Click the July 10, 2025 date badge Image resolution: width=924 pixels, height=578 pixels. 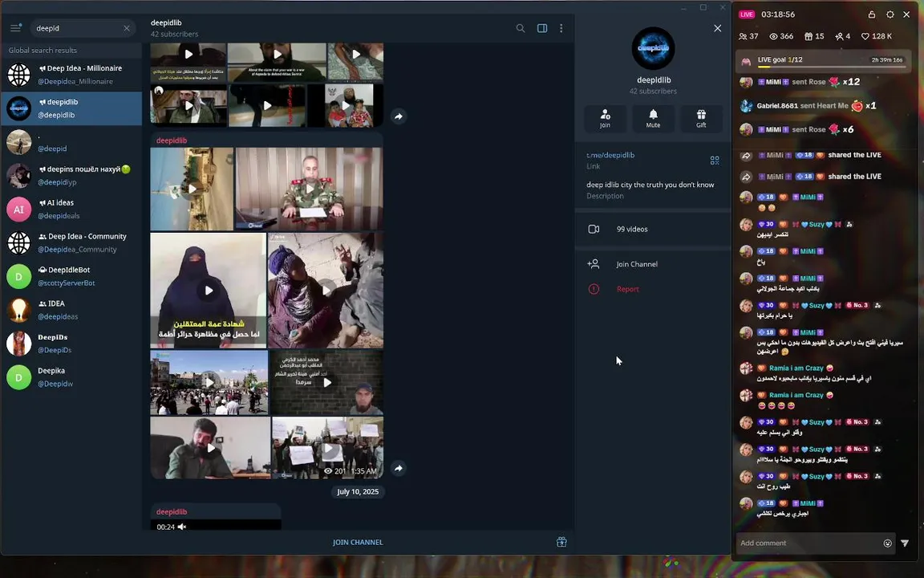pos(358,492)
